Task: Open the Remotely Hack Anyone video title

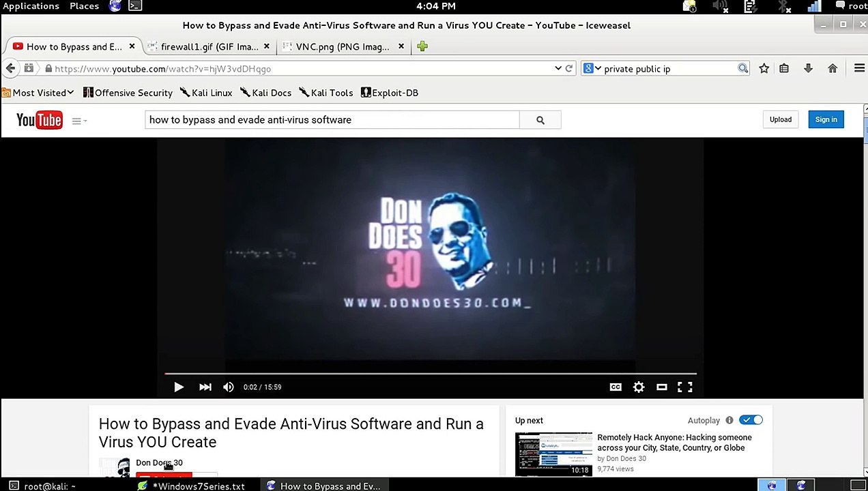Action: 674,443
